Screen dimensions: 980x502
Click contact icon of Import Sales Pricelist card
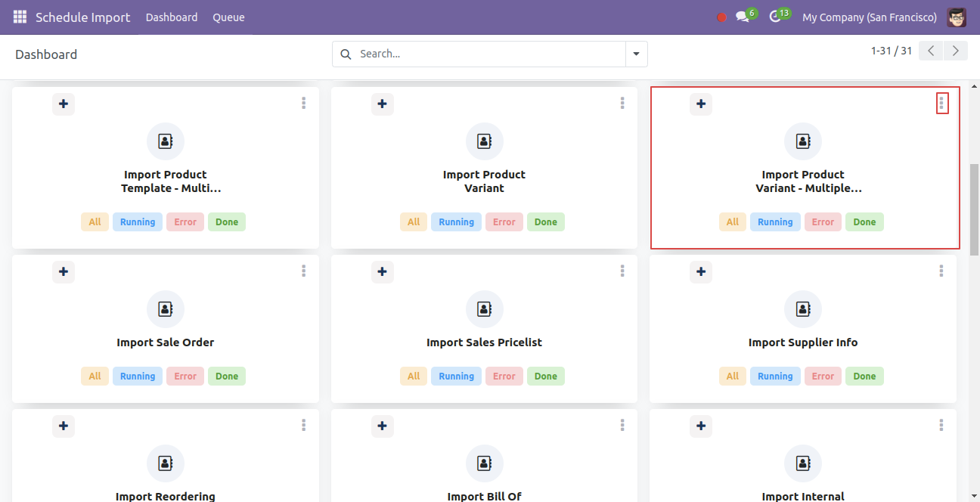[x=485, y=309]
